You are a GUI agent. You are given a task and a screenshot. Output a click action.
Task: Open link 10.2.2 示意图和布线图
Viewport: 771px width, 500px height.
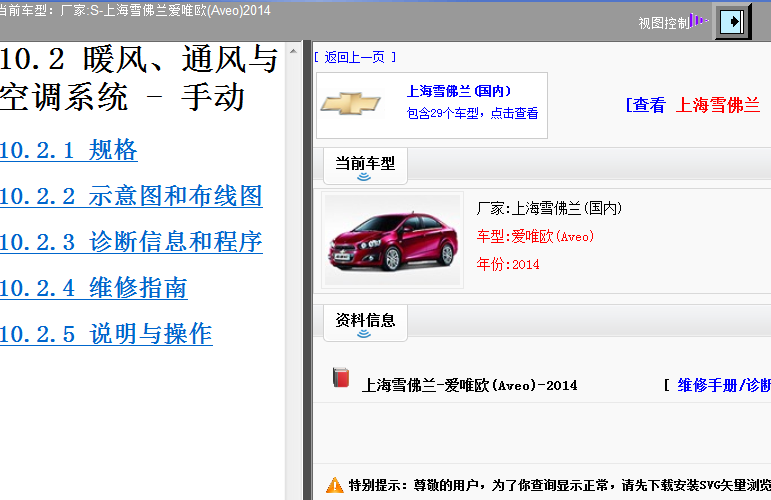[x=131, y=196]
